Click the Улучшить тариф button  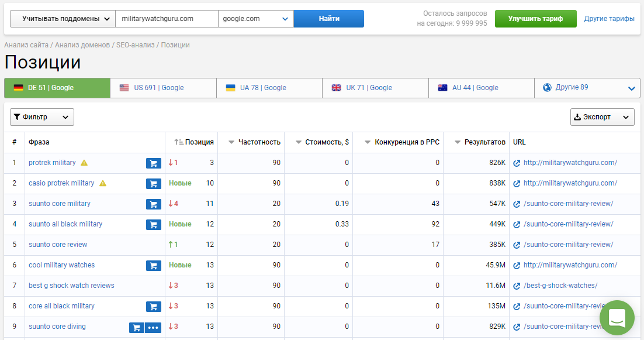click(535, 19)
